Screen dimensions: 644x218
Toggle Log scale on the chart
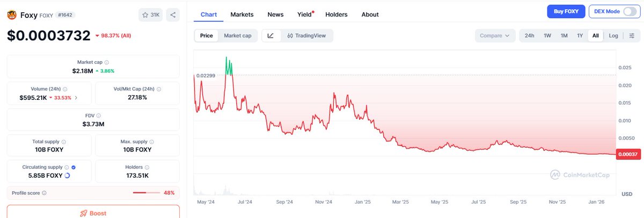pyautogui.click(x=613, y=36)
